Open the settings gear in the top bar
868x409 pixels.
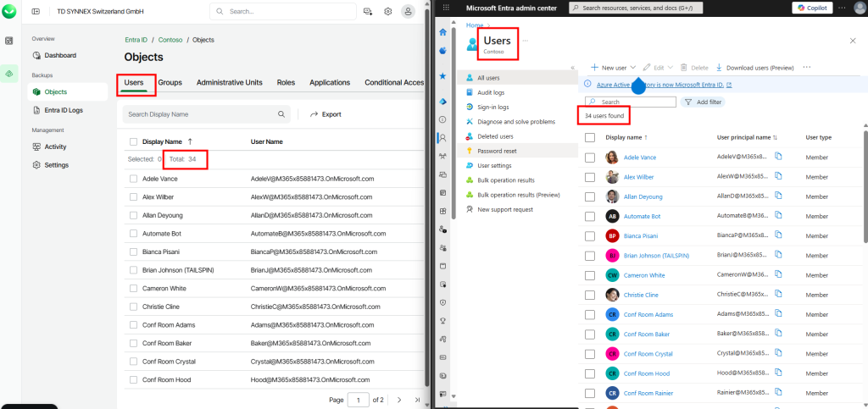click(x=388, y=12)
